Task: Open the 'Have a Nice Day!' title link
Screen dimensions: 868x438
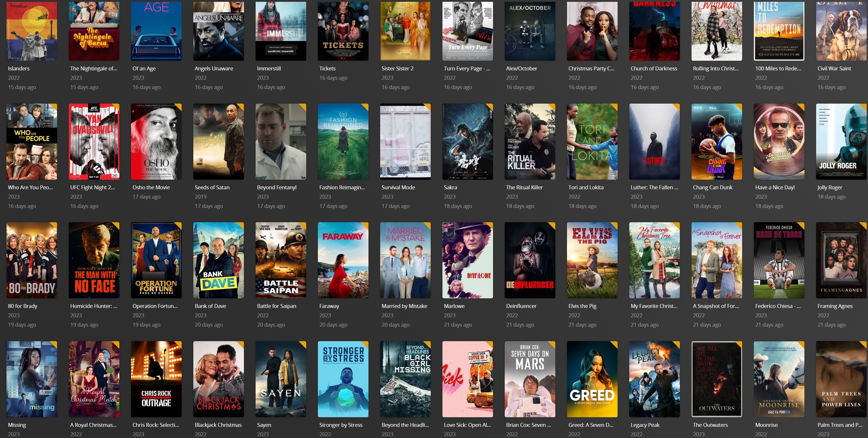Action: (x=775, y=187)
